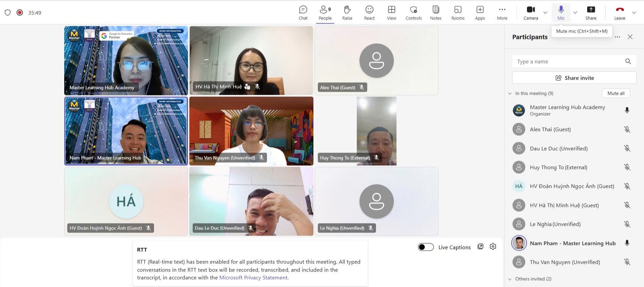This screenshot has height=287, width=644.
Task: Open the React emoji menu
Action: pyautogui.click(x=369, y=13)
